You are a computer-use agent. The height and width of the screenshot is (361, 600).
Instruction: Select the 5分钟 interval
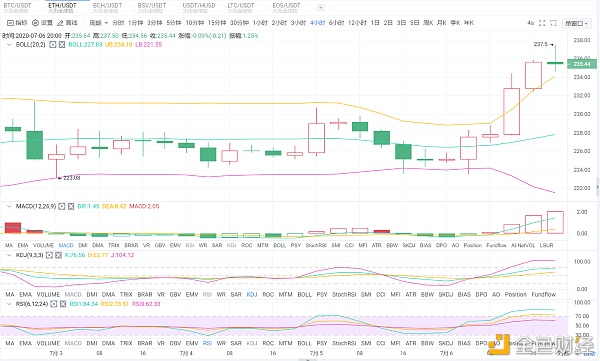tap(174, 23)
